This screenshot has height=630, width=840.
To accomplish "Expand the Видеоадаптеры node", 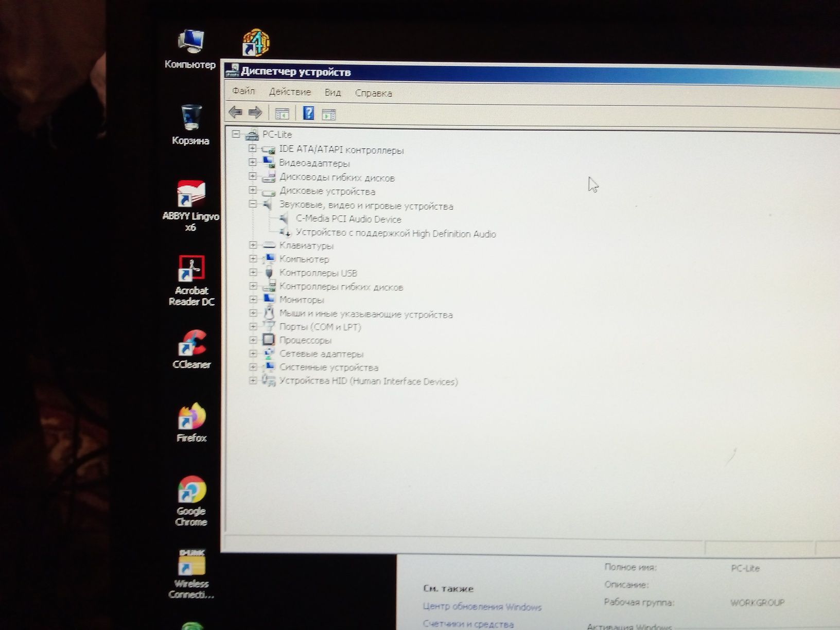I will (x=252, y=162).
